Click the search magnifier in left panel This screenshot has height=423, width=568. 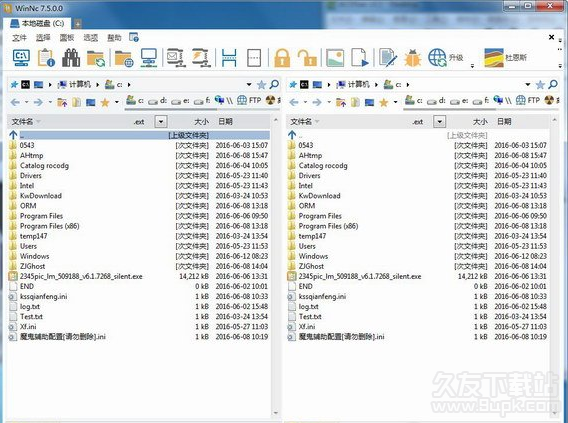pyautogui.click(x=274, y=84)
